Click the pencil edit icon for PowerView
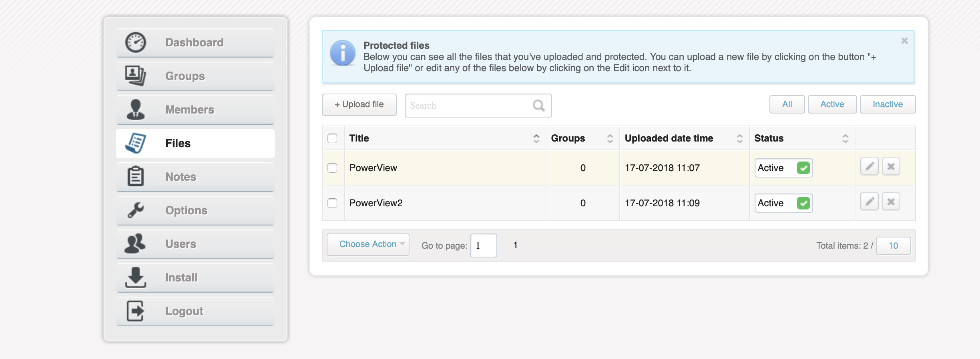The height and width of the screenshot is (359, 980). (869, 167)
